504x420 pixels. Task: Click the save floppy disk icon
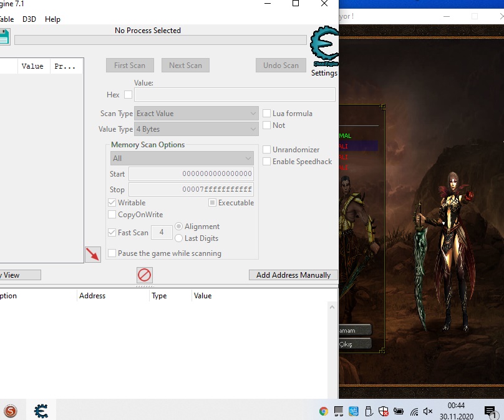point(4,36)
